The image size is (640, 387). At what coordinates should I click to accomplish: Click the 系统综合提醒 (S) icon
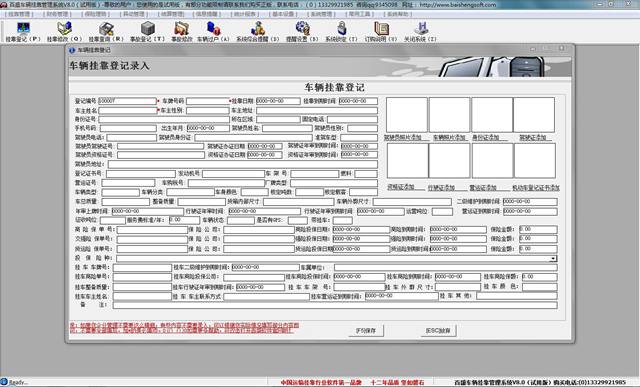[x=258, y=31]
